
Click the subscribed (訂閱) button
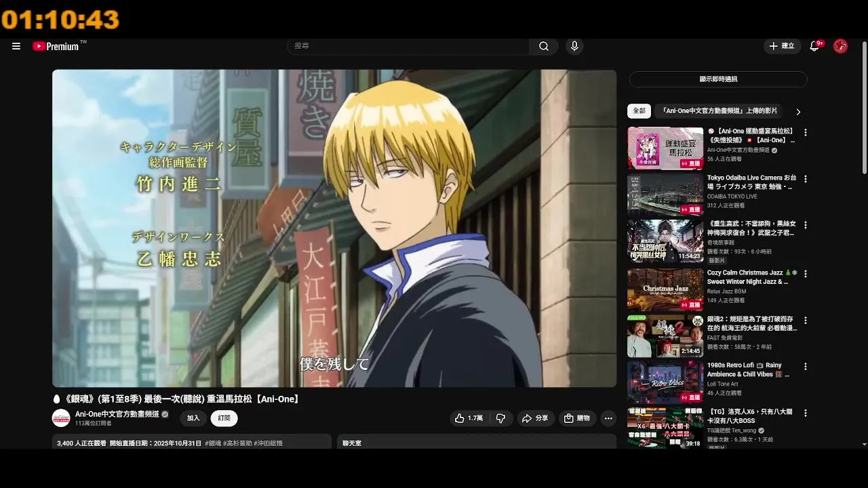click(x=224, y=418)
